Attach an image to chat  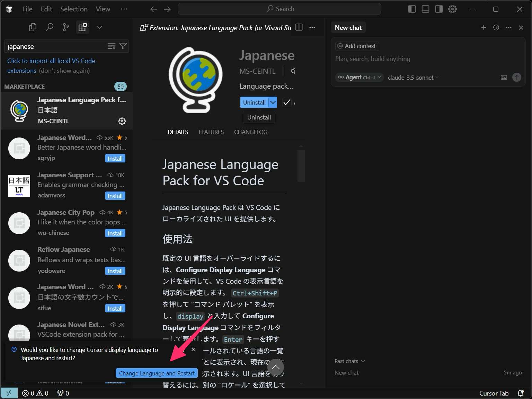coord(504,78)
